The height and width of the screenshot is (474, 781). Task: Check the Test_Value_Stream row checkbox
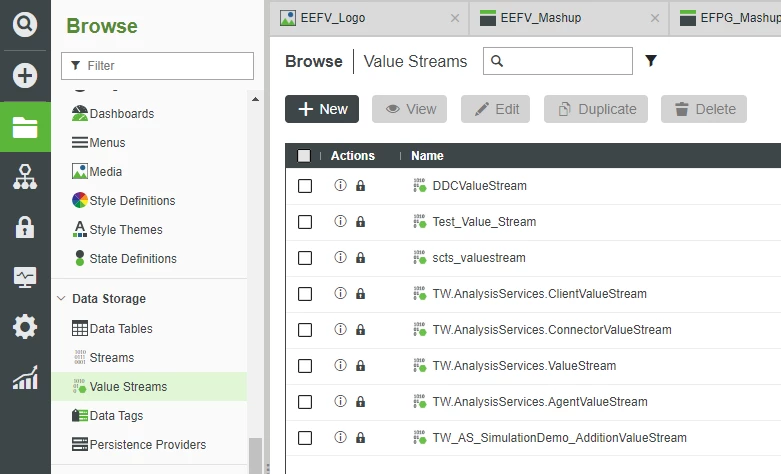(305, 222)
